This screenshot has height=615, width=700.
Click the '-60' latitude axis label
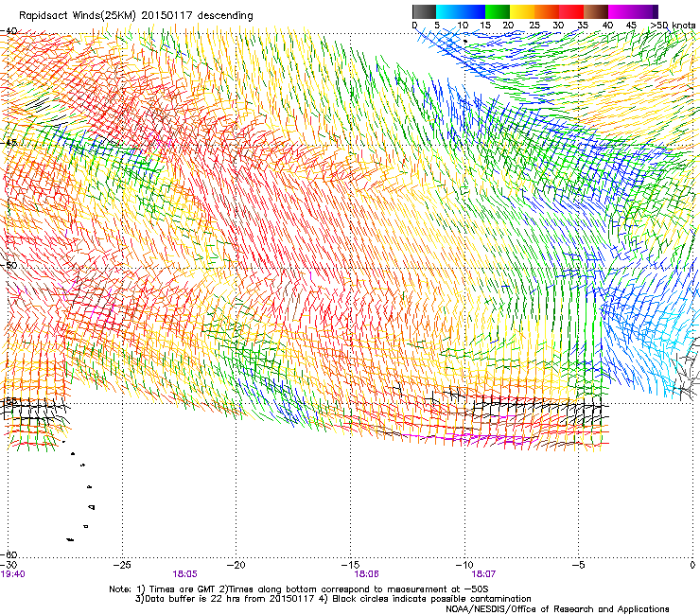9,554
